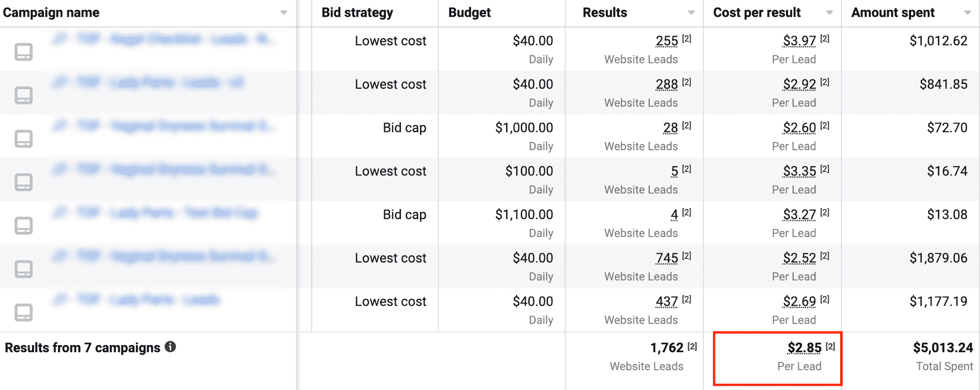Click the campaign icon in the $1,879.06 row
Screen dimensions: 980x390
(x=23, y=269)
